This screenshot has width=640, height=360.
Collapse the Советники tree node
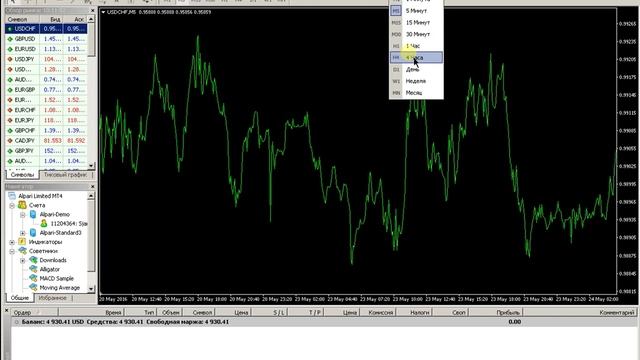12,251
